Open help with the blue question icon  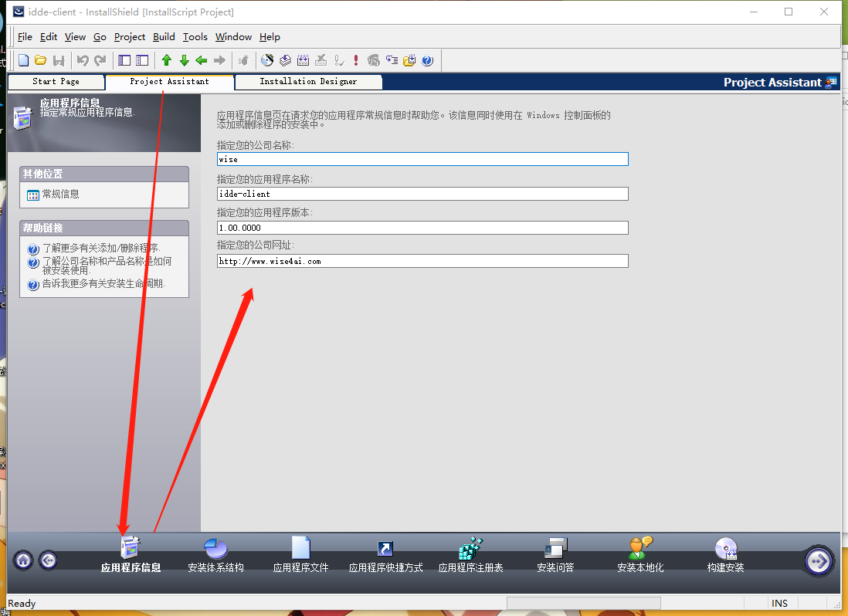click(x=427, y=60)
